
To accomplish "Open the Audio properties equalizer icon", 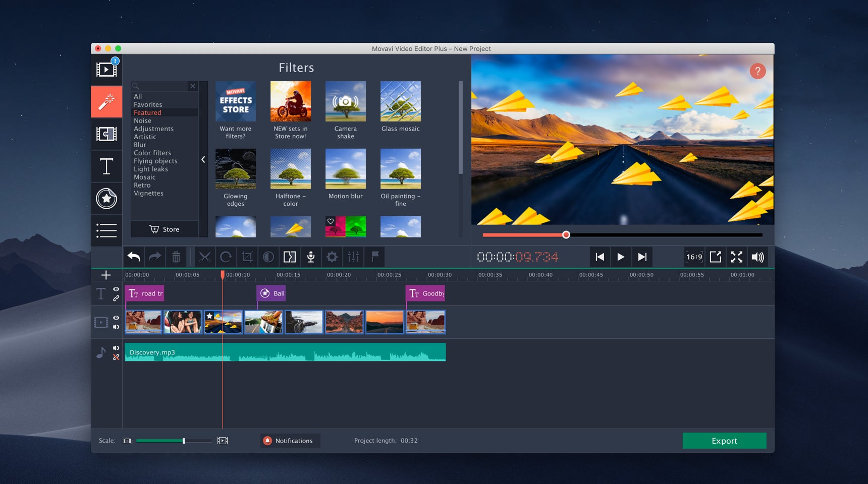I will 353,257.
